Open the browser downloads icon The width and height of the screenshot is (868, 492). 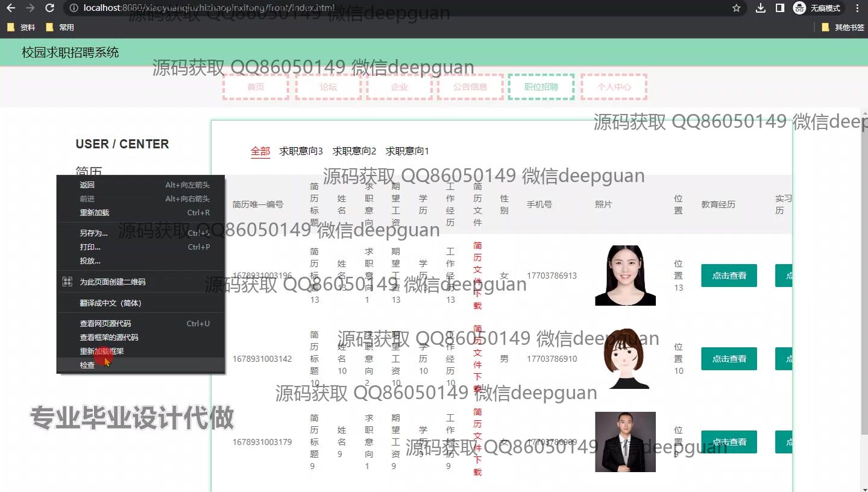761,8
